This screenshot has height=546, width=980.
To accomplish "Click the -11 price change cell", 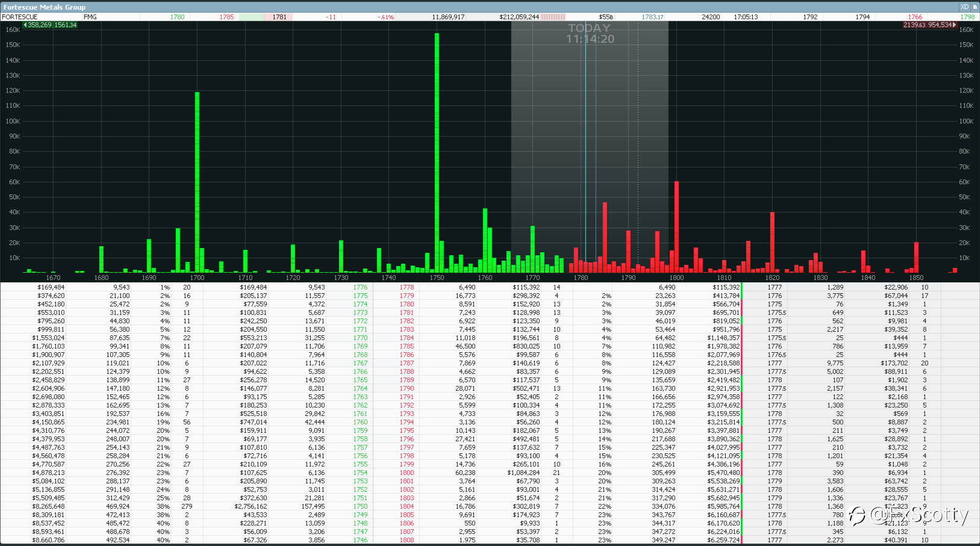I will tap(331, 17).
